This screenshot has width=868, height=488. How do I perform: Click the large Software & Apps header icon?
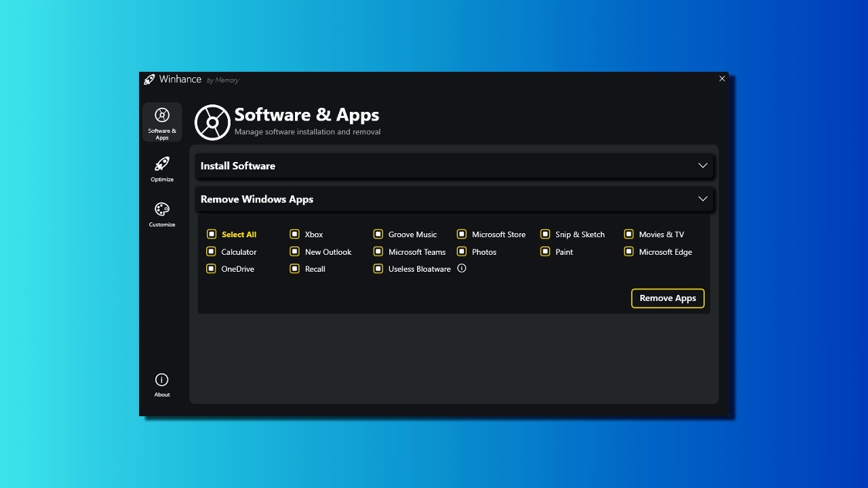(x=212, y=122)
